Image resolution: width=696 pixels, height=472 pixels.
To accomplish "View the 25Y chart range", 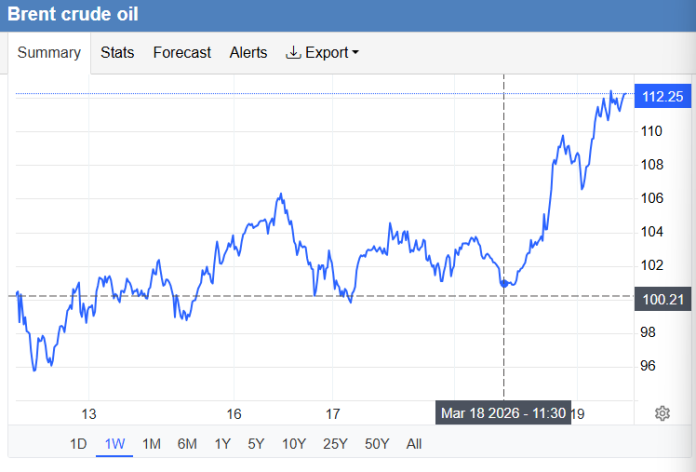I will pyautogui.click(x=334, y=443).
